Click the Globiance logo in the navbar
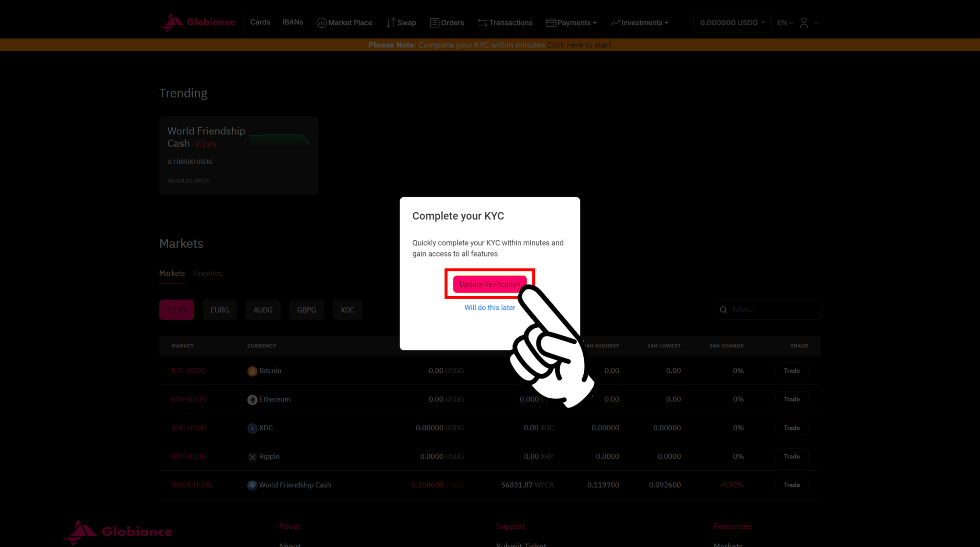The width and height of the screenshot is (980, 547). click(x=197, y=22)
